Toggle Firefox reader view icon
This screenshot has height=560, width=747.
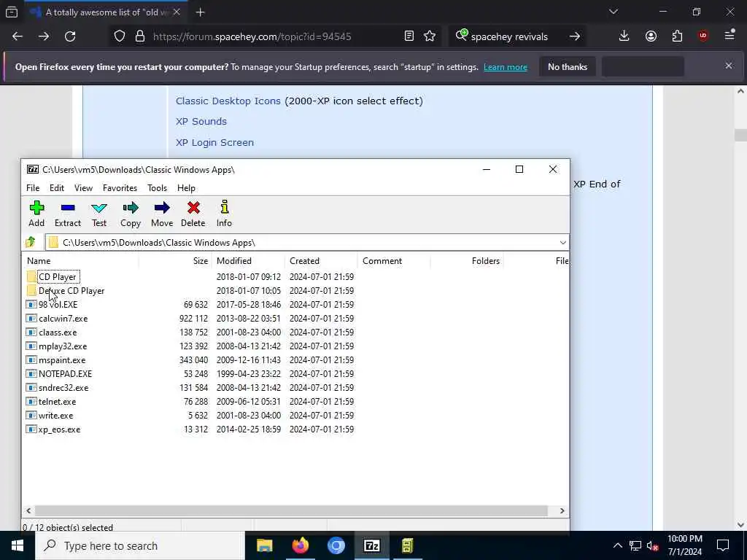pos(409,36)
